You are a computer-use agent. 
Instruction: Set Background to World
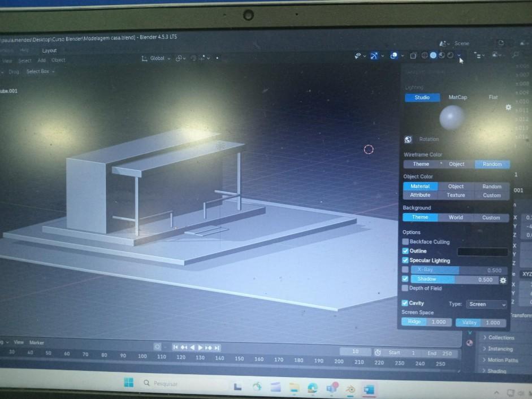click(456, 218)
